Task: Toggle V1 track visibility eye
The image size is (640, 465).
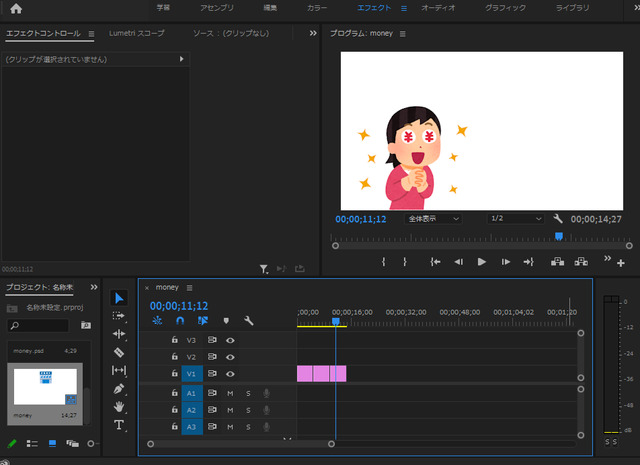Action: (230, 374)
